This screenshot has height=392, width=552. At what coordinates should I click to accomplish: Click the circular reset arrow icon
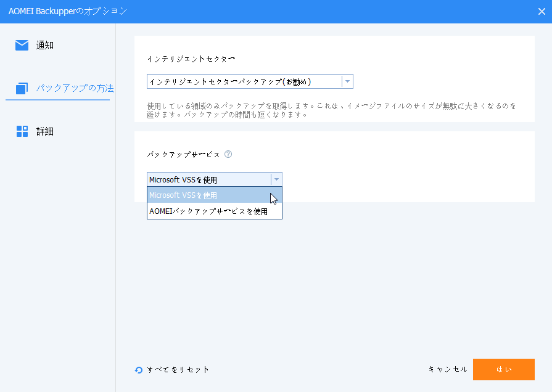pyautogui.click(x=139, y=370)
